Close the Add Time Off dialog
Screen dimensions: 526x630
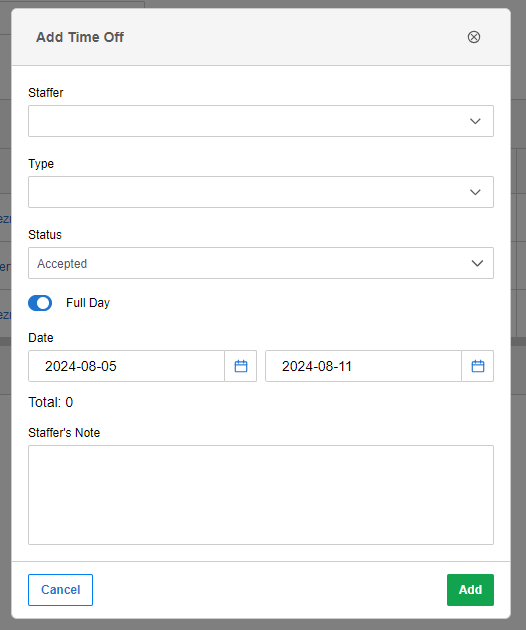click(x=474, y=37)
